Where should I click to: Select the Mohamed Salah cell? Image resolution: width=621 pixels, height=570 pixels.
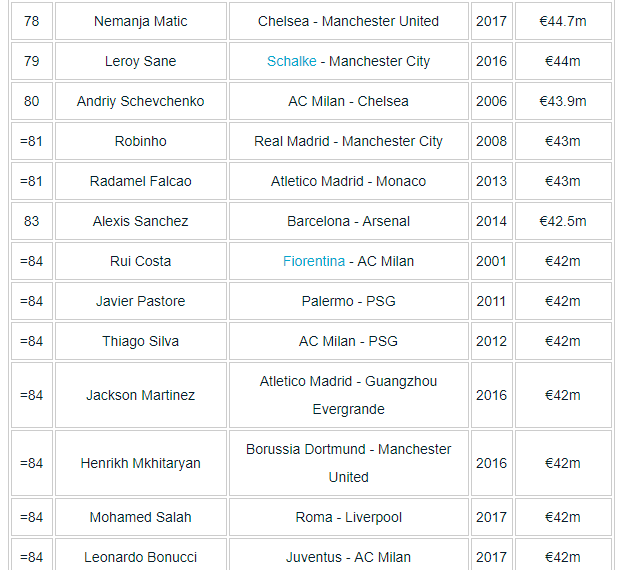coord(140,517)
